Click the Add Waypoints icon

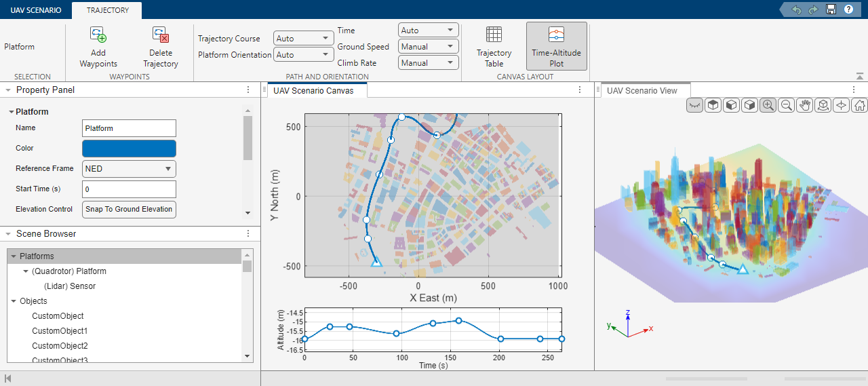click(x=98, y=35)
